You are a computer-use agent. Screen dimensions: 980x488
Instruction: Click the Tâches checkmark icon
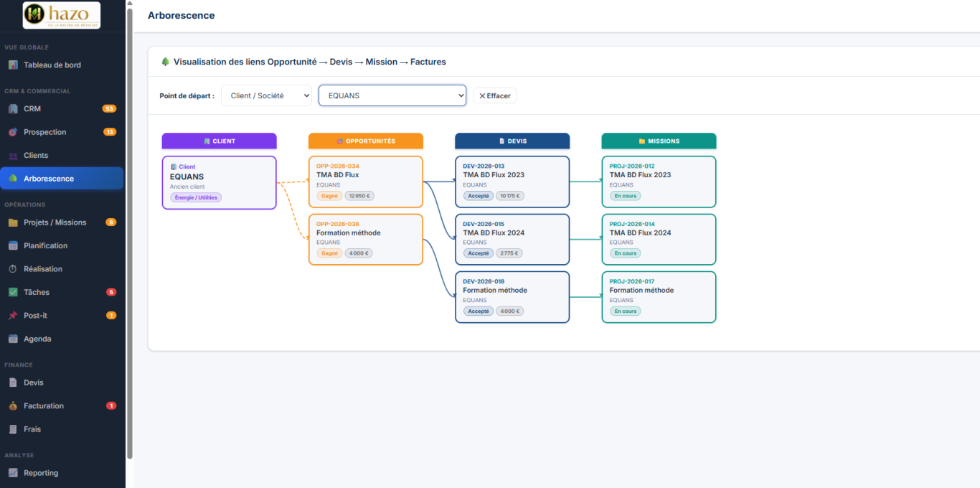(13, 292)
